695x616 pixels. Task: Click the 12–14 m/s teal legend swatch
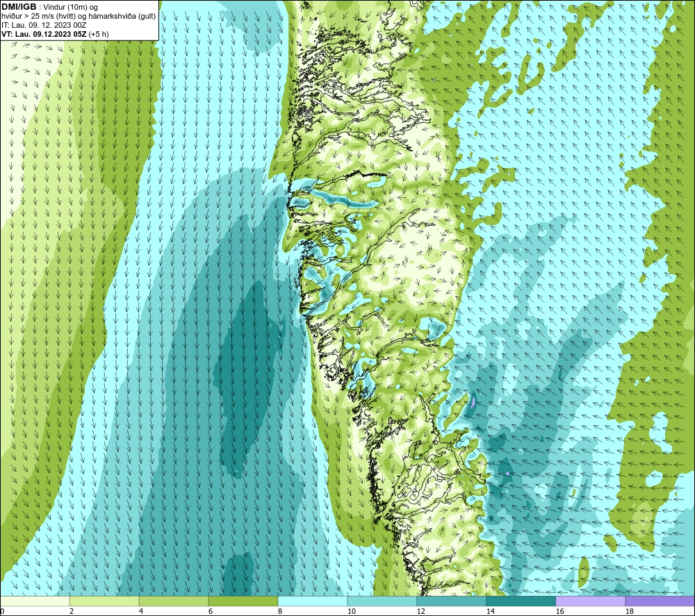pos(452,601)
